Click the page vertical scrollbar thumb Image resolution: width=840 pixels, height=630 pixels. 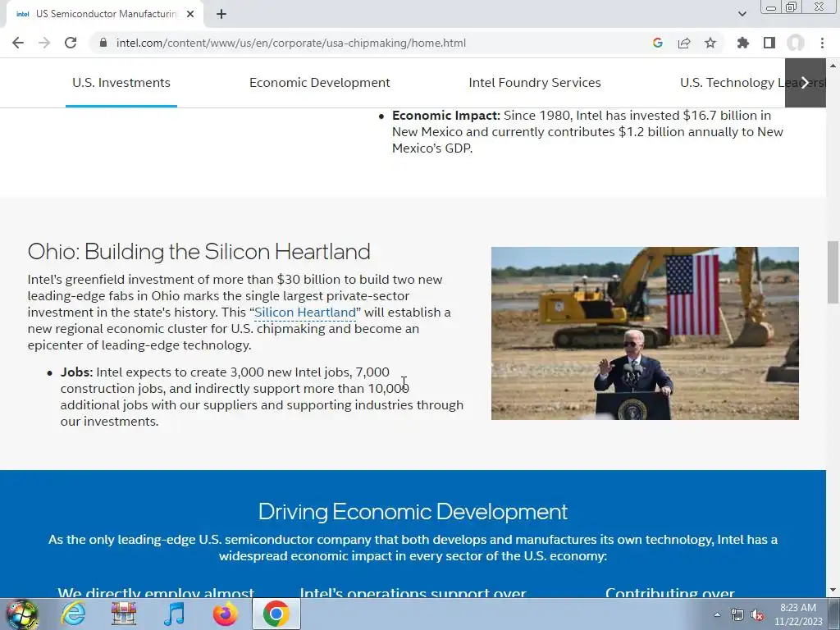tap(833, 272)
